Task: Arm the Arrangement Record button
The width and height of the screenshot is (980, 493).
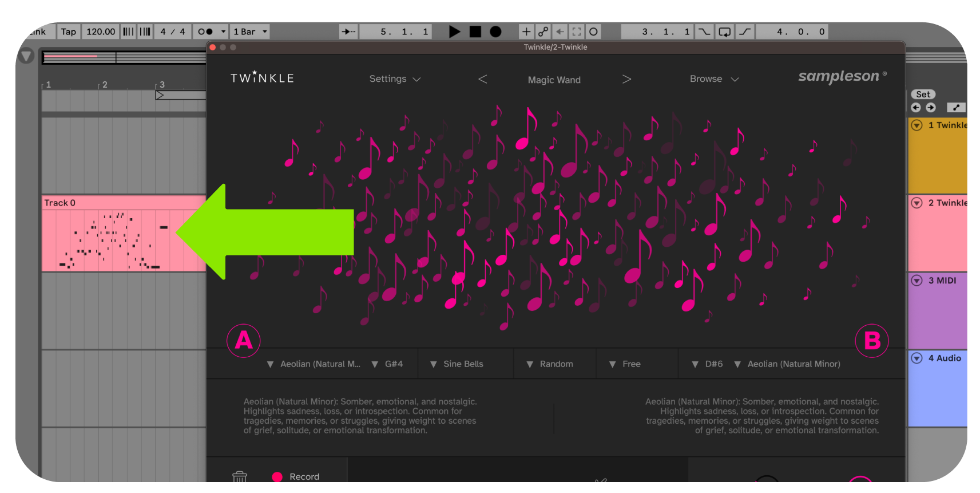Action: point(495,31)
